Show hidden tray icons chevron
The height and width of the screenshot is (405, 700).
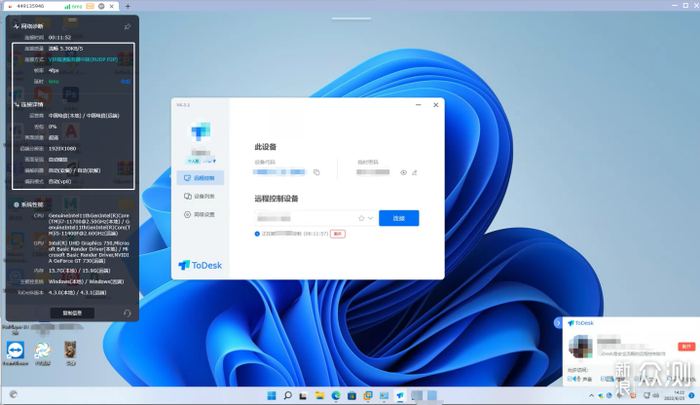592,396
